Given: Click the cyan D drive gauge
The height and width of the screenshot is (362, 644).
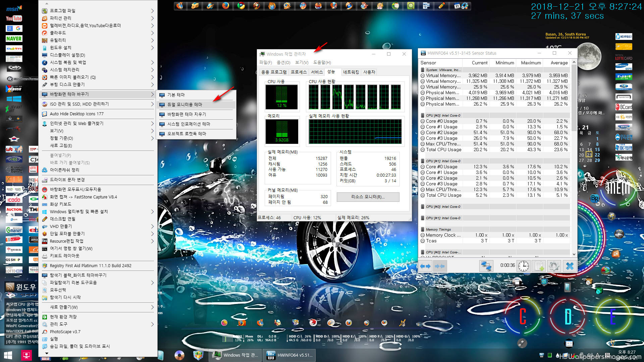Looking at the screenshot, I should (x=568, y=316).
